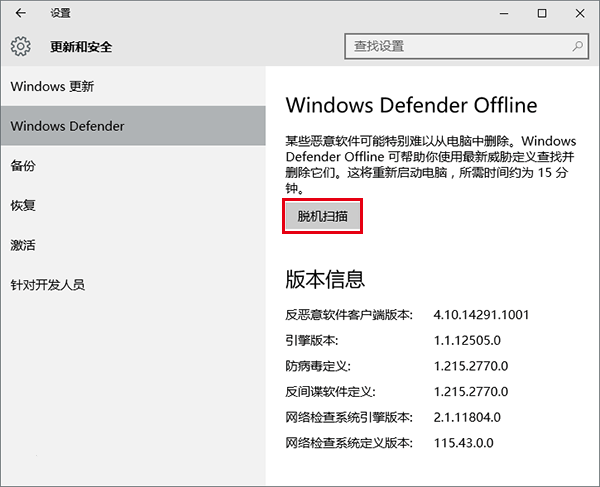Click the 网络检查系统定义版本 label
This screenshot has height=487, width=600.
point(349,443)
